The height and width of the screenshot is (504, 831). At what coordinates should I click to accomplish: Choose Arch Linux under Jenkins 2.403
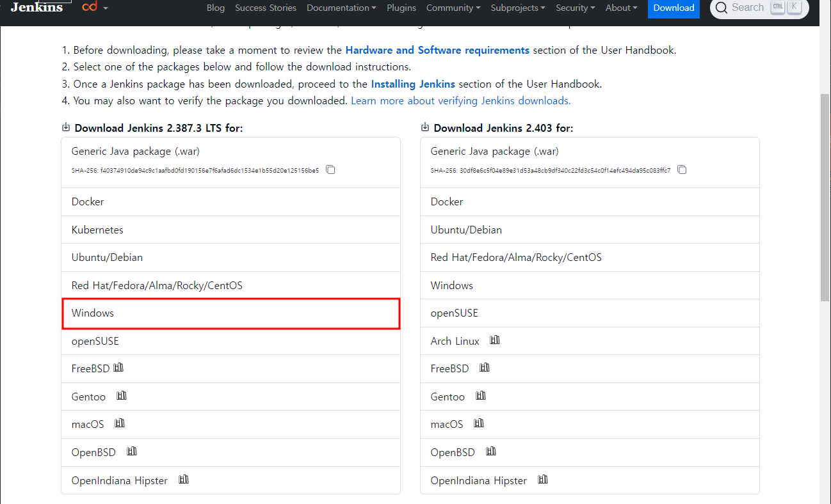point(590,341)
